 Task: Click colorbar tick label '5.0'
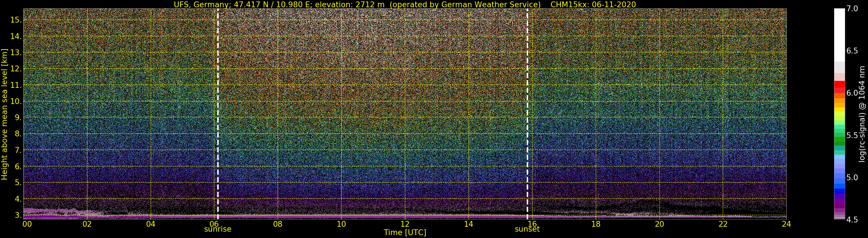[852, 177]
